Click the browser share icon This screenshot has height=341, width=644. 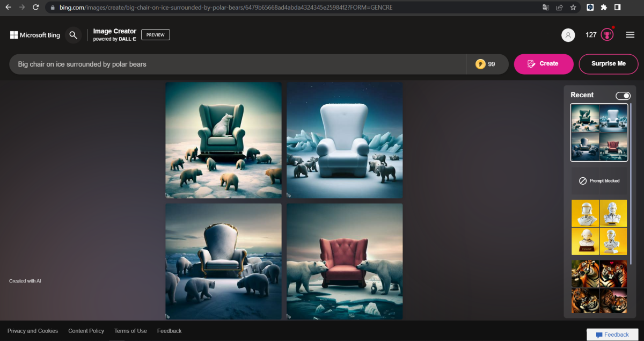coord(560,8)
